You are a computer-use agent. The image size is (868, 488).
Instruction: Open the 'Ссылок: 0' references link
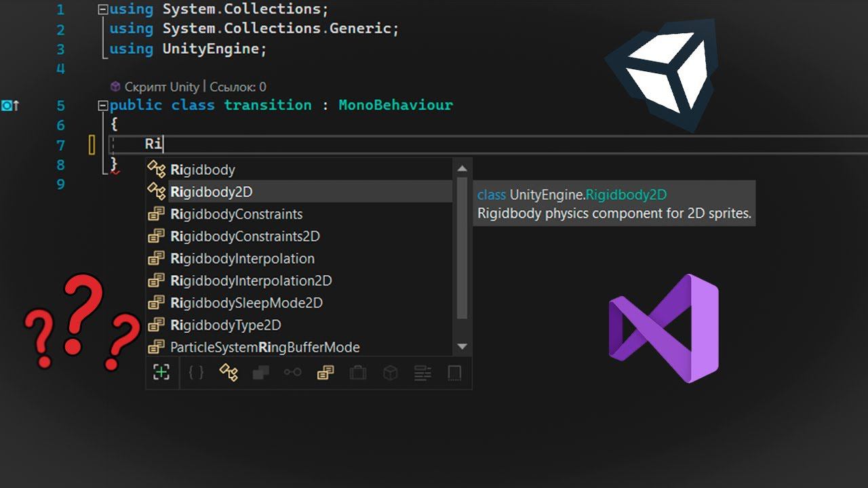point(238,87)
